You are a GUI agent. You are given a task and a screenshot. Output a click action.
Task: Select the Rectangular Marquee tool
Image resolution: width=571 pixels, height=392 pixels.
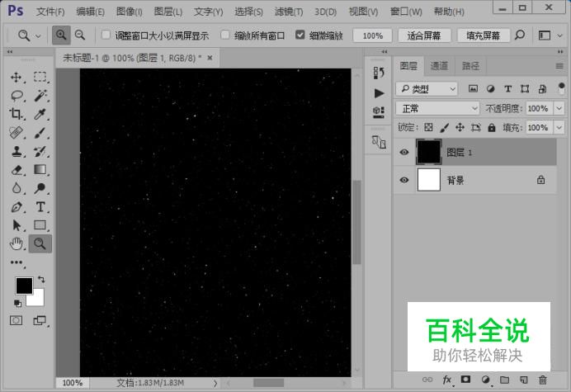click(40, 78)
